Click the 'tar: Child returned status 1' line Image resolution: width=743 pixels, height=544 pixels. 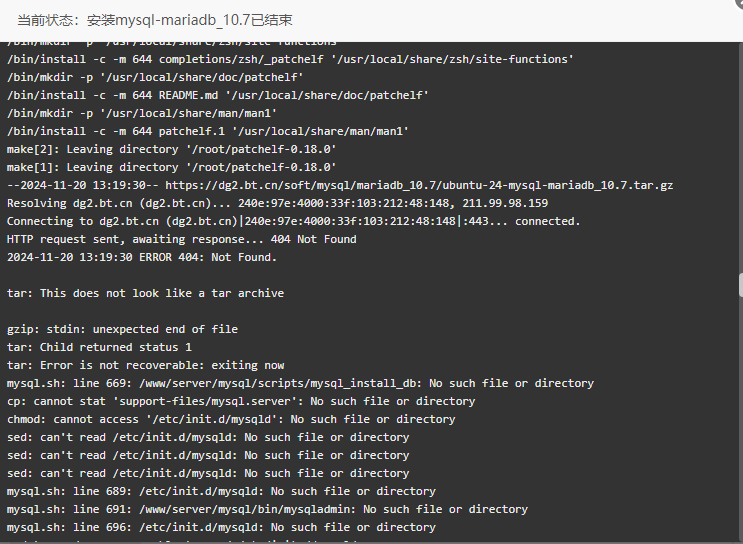[x=99, y=347]
